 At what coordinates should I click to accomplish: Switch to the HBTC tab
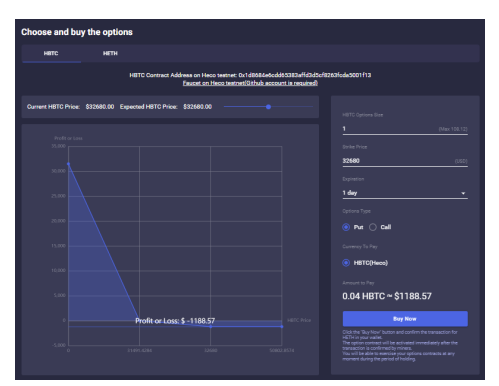pyautogui.click(x=51, y=54)
